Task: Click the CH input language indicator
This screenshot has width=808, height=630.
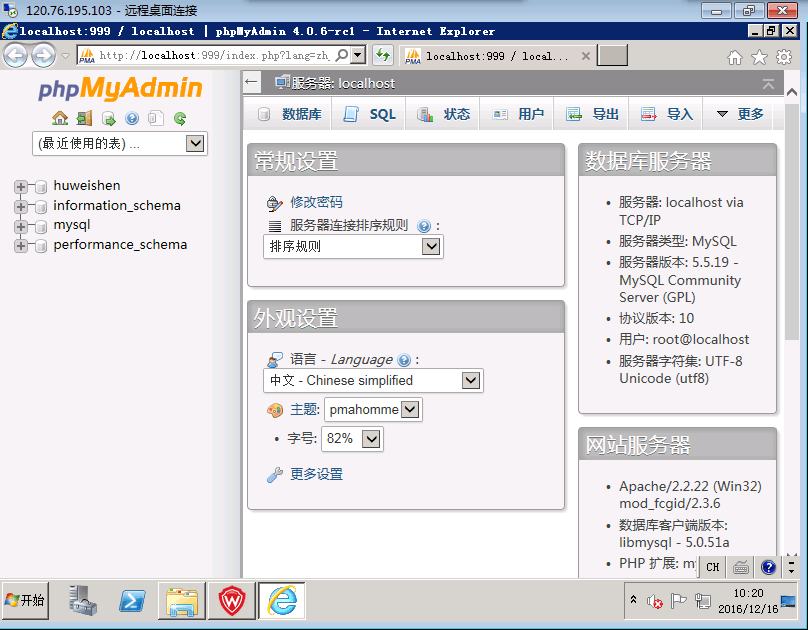Action: (713, 567)
